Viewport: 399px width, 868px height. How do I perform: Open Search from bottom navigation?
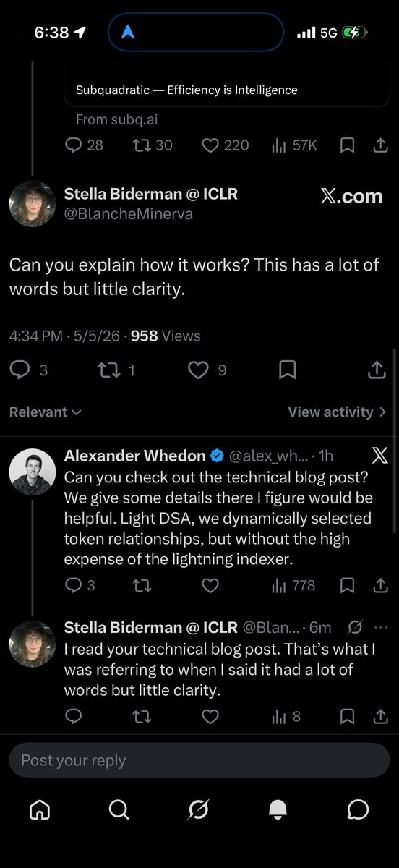point(119,809)
